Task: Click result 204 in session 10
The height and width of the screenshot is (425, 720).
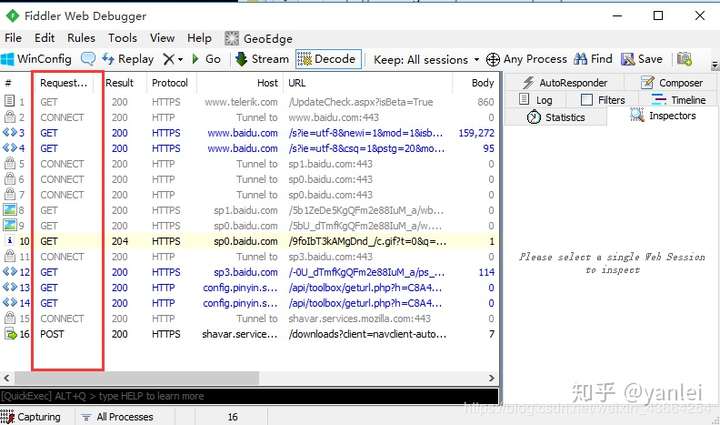Action: coord(119,241)
